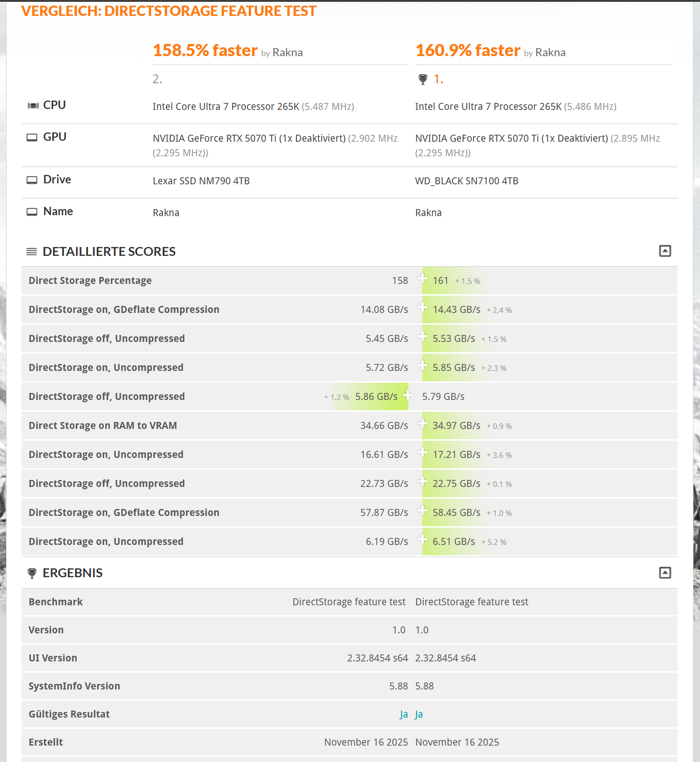This screenshot has width=700, height=762.
Task: Click the 14.08 GB/s value
Action: pyautogui.click(x=384, y=310)
